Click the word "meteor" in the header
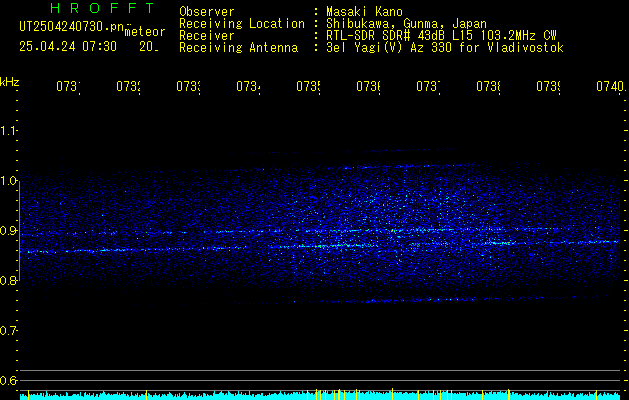The height and width of the screenshot is (400, 629). click(145, 32)
